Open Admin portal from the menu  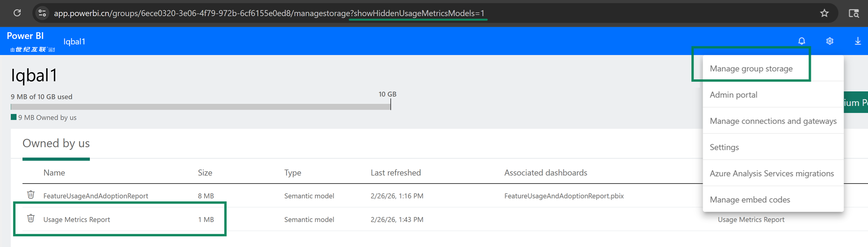[733, 95]
